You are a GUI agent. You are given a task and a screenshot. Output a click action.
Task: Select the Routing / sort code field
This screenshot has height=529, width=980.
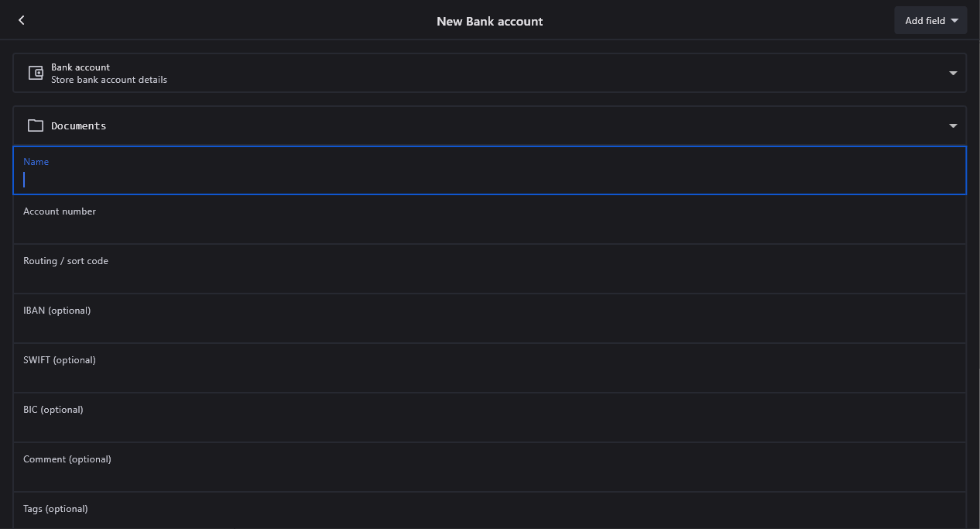pos(489,277)
